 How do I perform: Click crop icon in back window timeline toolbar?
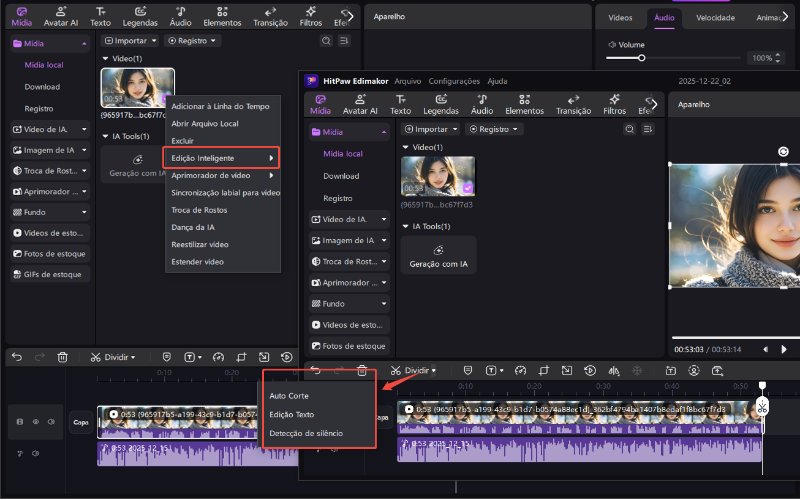click(241, 357)
